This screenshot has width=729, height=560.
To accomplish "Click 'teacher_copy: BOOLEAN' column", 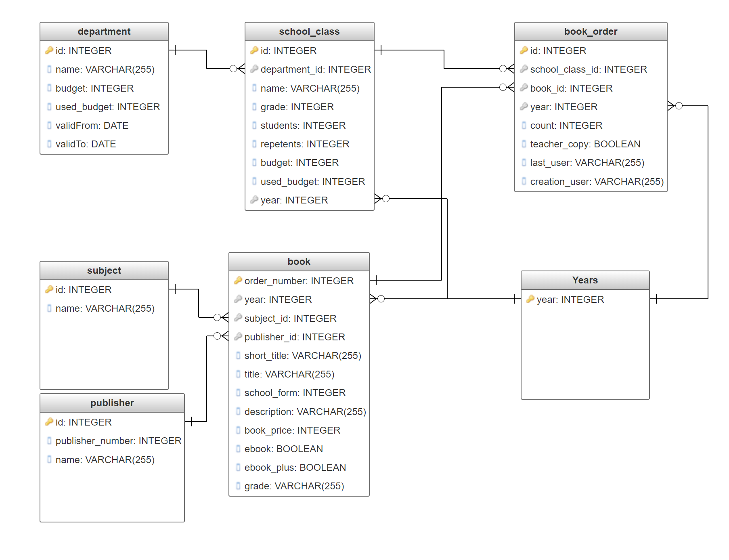I will tap(585, 144).
